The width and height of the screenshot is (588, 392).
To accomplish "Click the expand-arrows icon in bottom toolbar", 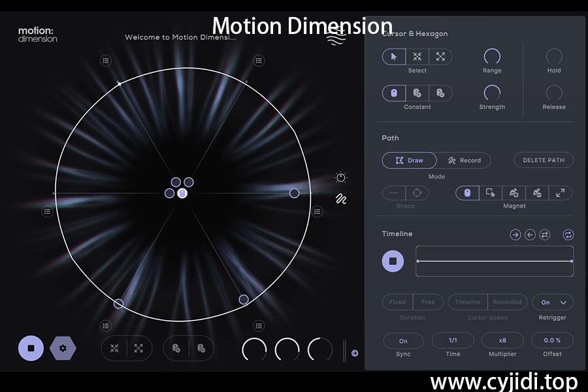I will (139, 348).
